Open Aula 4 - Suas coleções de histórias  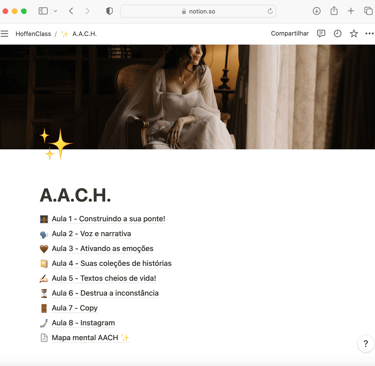pos(112,263)
